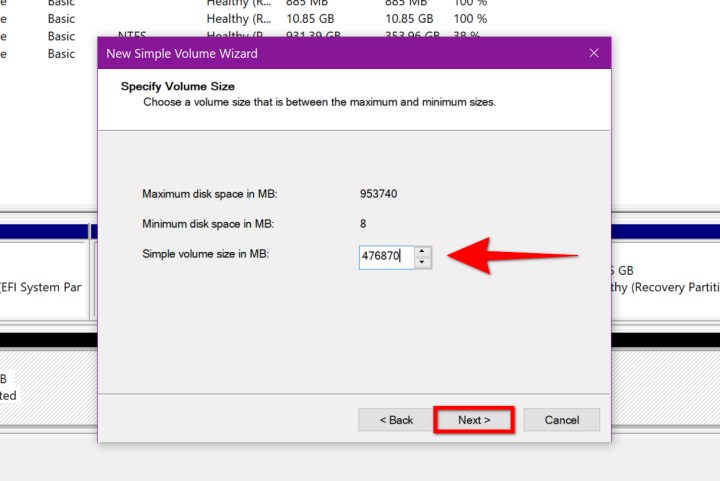The image size is (720, 481).
Task: Click the 'Choose a volume size' description text
Action: 319,102
